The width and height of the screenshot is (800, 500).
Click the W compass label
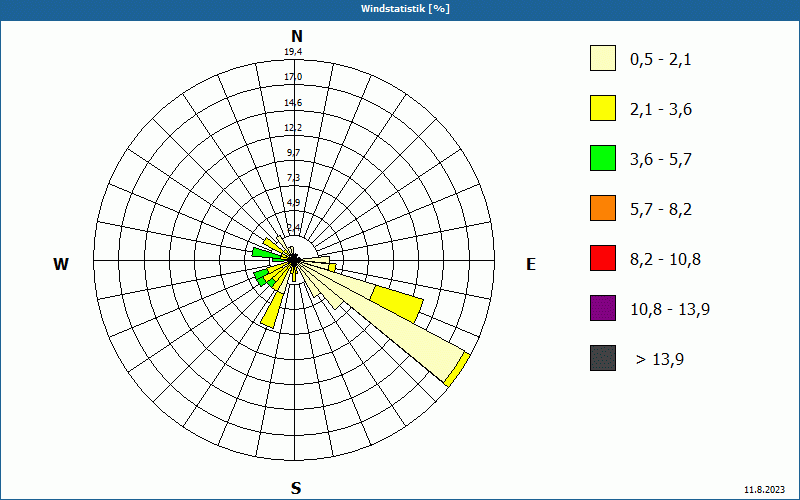coord(61,264)
